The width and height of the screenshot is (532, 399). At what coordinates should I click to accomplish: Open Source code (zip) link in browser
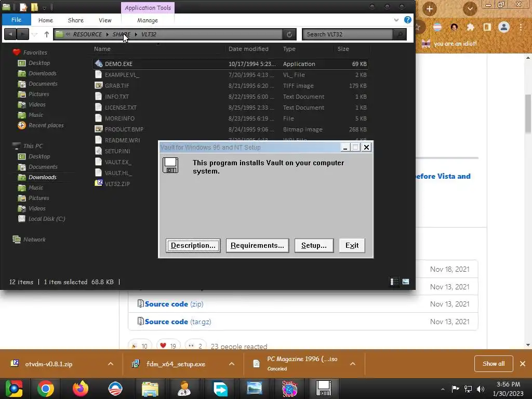pos(174,304)
